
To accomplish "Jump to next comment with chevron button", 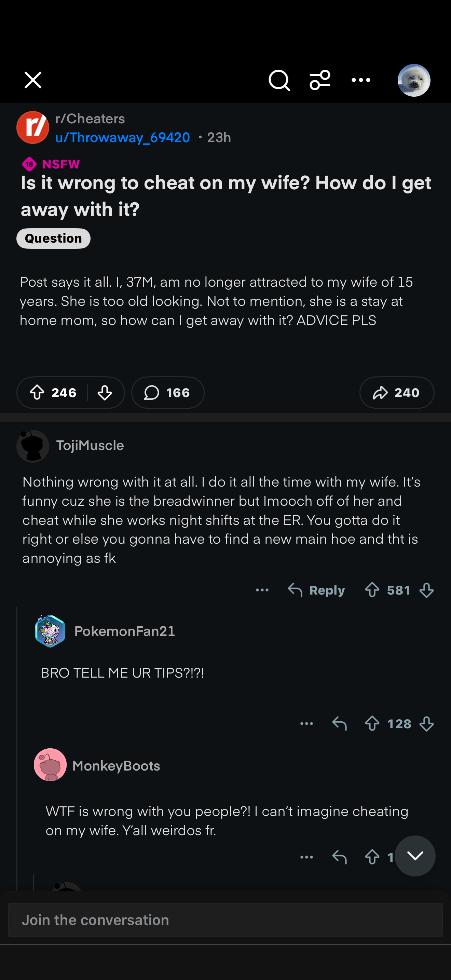I will click(x=415, y=856).
